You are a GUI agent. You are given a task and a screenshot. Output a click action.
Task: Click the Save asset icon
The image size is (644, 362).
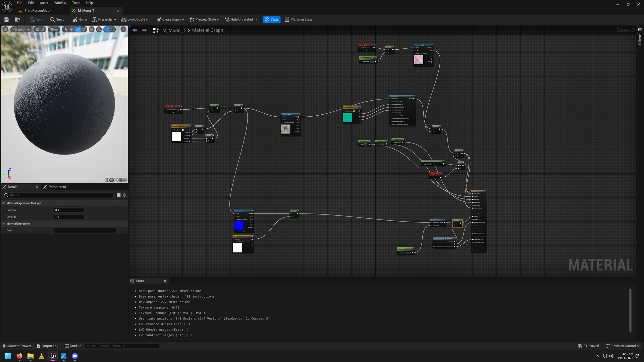click(x=6, y=19)
